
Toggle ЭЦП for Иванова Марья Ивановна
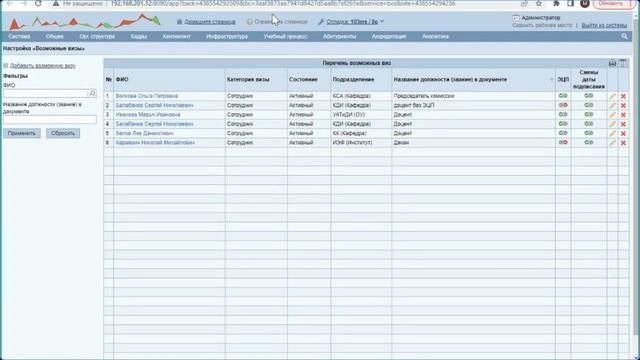coord(563,115)
